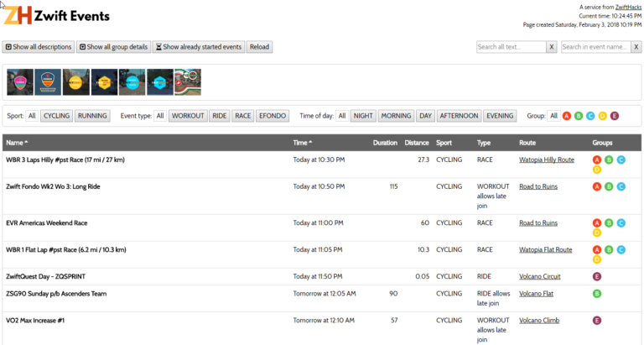Select group B of WBR 1 Flat Lap race
The width and height of the screenshot is (644, 345).
coord(609,250)
